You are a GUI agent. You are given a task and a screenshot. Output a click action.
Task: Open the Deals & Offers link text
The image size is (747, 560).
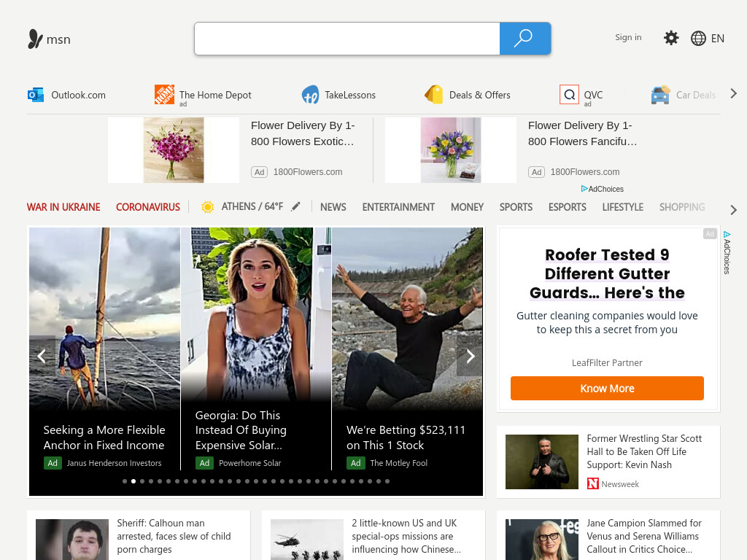point(480,95)
